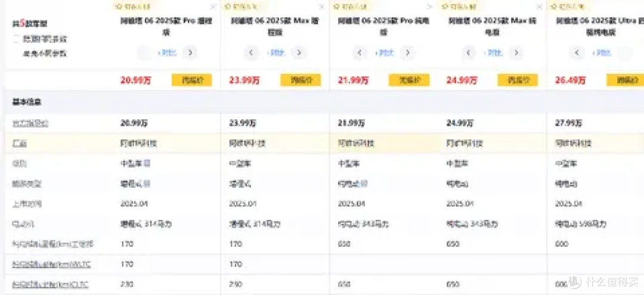Viewport: 644px width, 295px height.
Task: Open the 阿维塔 06 2025款 Max 纯电版 title
Action: coord(493,26)
